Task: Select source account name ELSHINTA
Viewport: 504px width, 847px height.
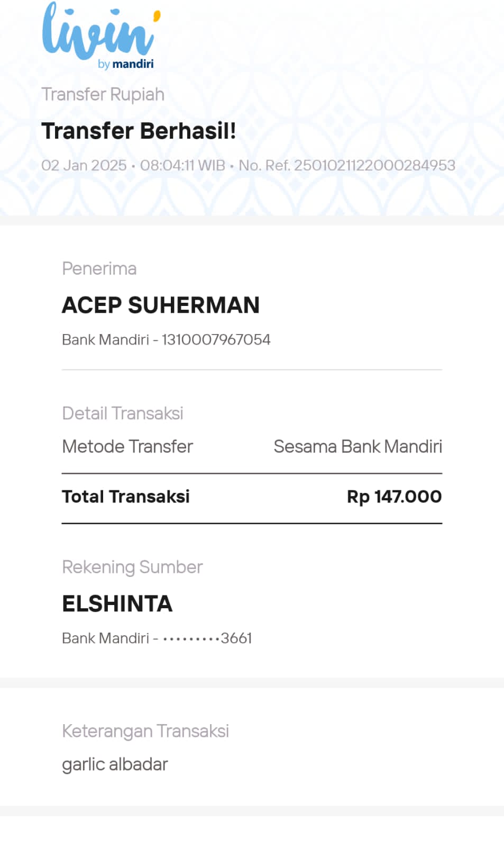Action: click(x=117, y=603)
